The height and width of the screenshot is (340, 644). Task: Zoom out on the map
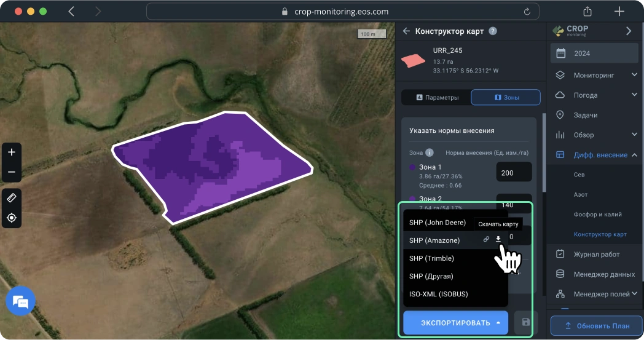click(12, 172)
